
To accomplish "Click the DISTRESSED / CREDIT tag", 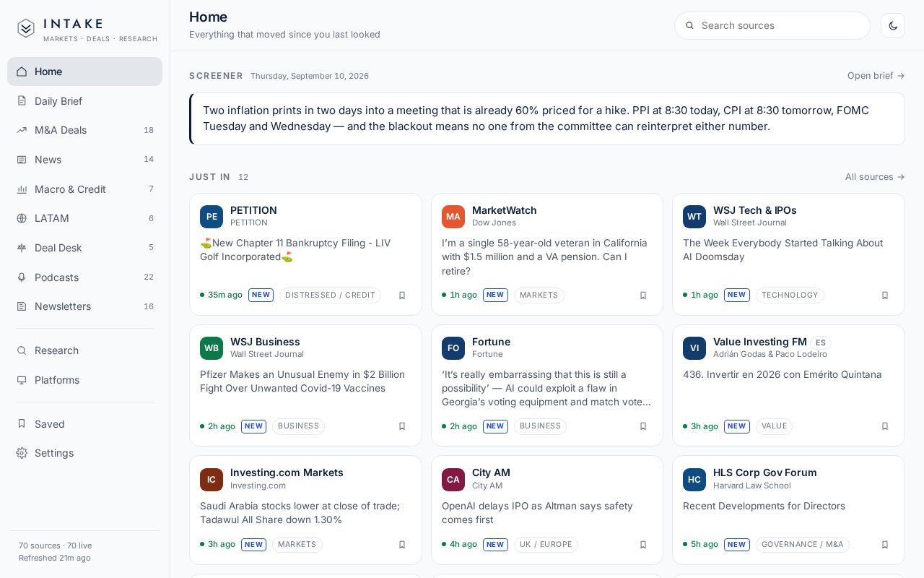I will point(330,296).
